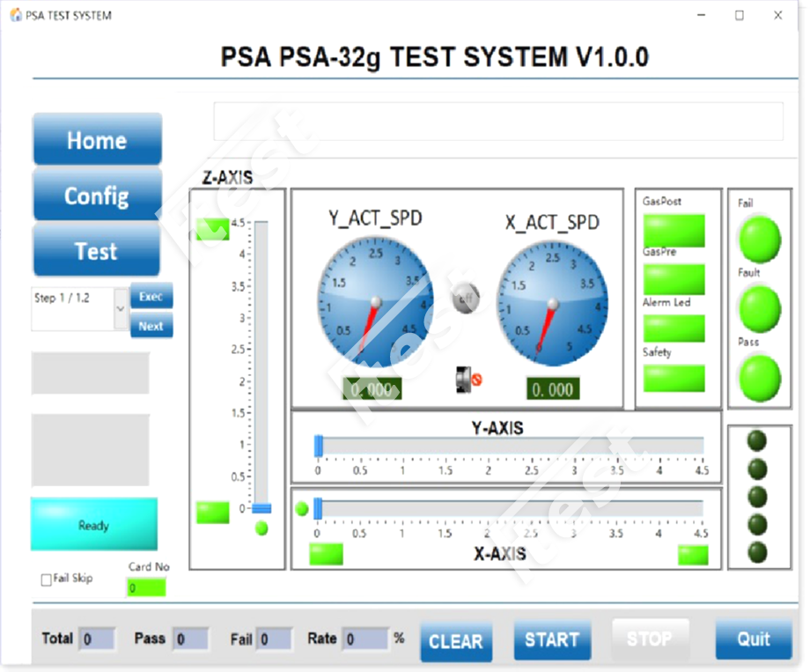Viewport: 810px width, 672px height.
Task: Click the GasPost status indicator
Action: pyautogui.click(x=674, y=230)
